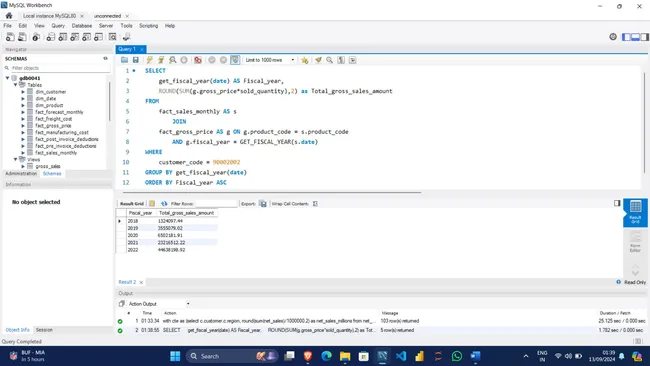Click the Filter Rows input field

(216, 204)
